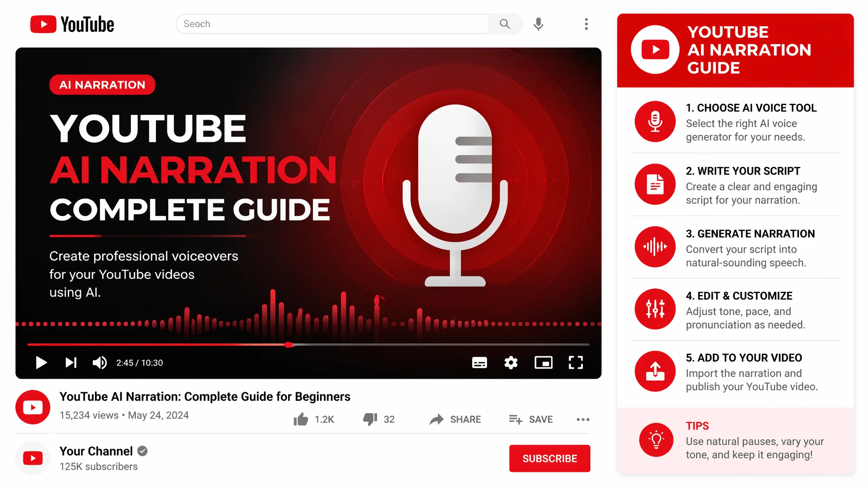
Task: Play the video
Action: (x=41, y=363)
